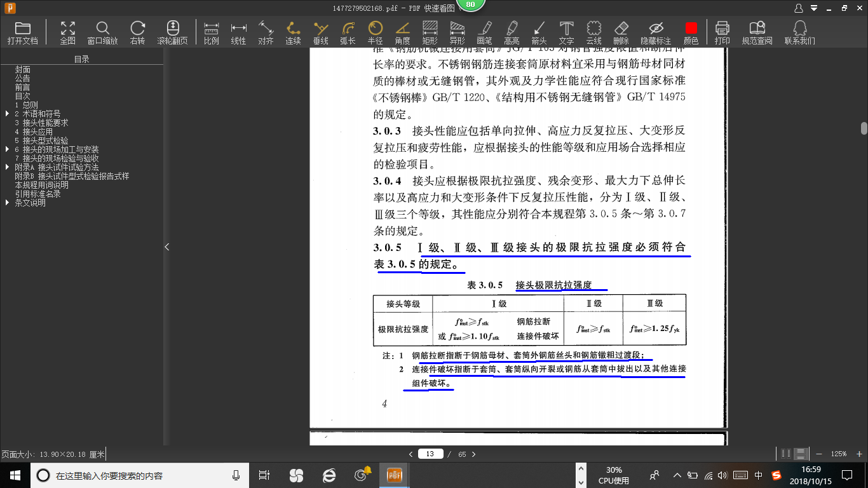Collapse the outline sidebar with chevron
Viewport: 868px width, 488px height.
click(167, 247)
